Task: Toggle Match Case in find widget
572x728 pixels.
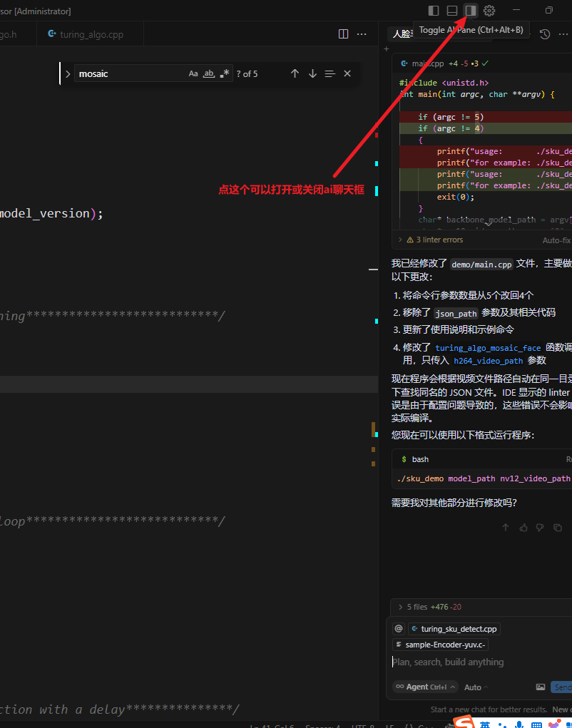Action: coord(193,73)
